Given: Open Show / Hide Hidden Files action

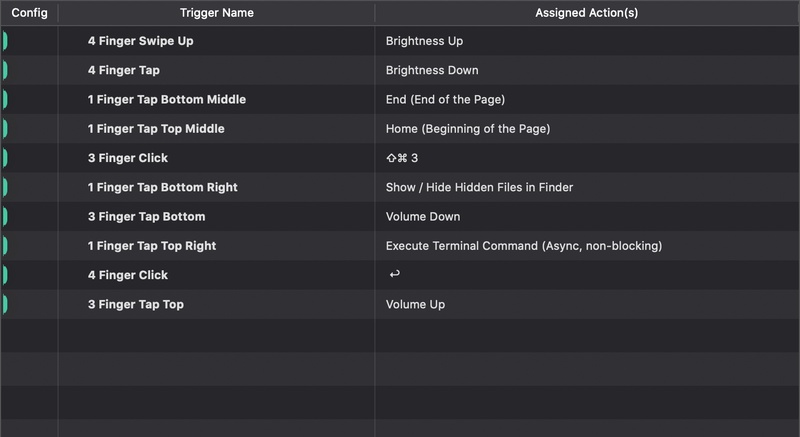Looking at the screenshot, I should pos(480,187).
